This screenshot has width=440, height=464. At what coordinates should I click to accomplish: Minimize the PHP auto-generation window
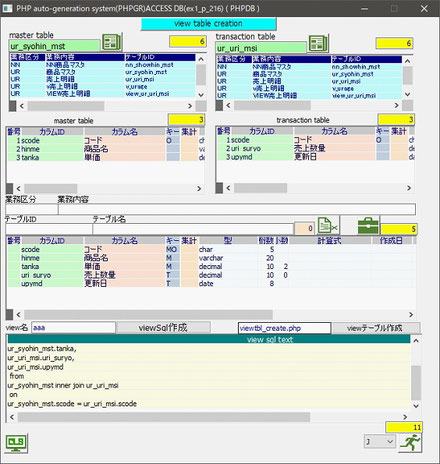[x=365, y=9]
